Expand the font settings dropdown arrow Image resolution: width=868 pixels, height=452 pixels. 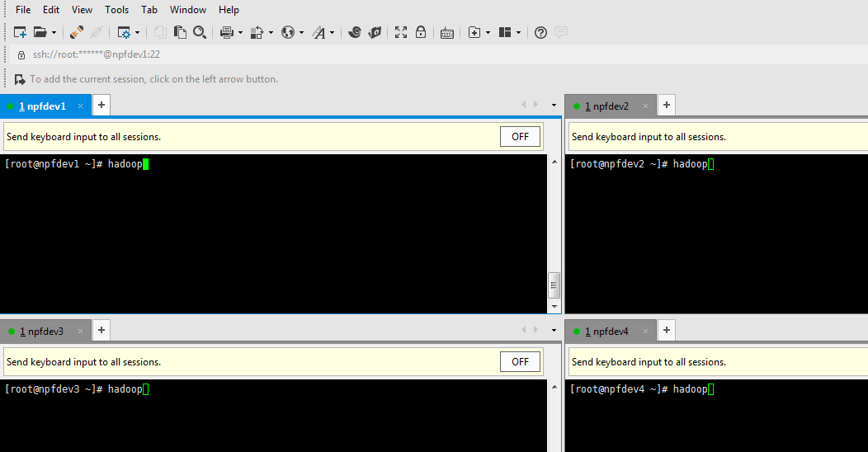pos(333,33)
